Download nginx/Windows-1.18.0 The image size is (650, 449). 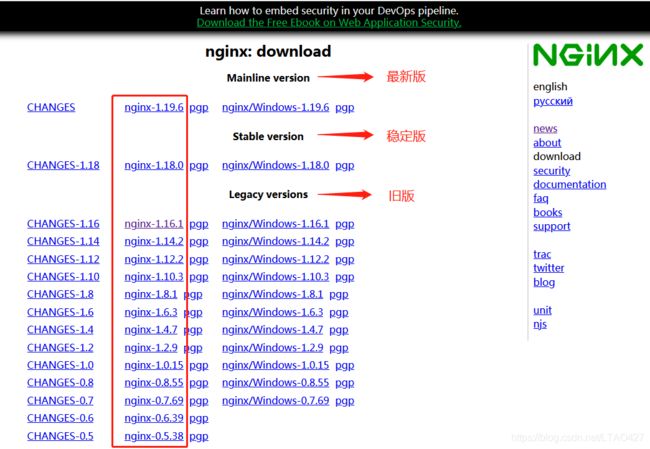276,165
